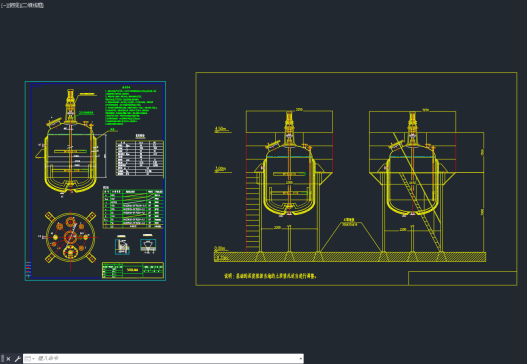The width and height of the screenshot is (527, 364).
Task: Select the nozzle schedule table with green rows
Action: click(x=133, y=209)
